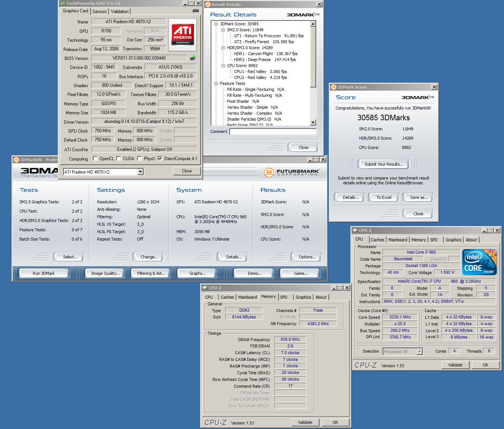This screenshot has height=429, width=504.
Task: Collapse the SM2.0 Score tree node
Action: click(223, 30)
